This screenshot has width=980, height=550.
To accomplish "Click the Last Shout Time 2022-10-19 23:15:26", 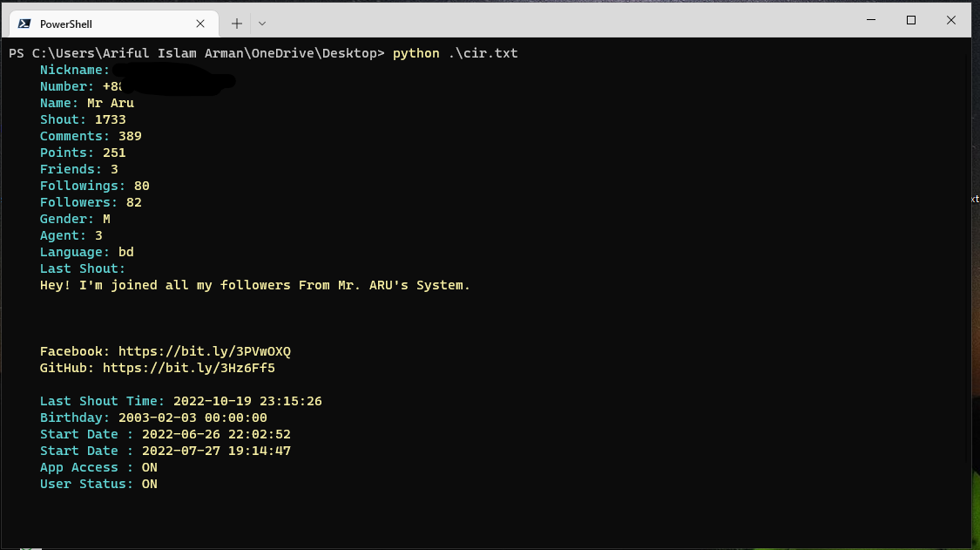I will tap(247, 401).
